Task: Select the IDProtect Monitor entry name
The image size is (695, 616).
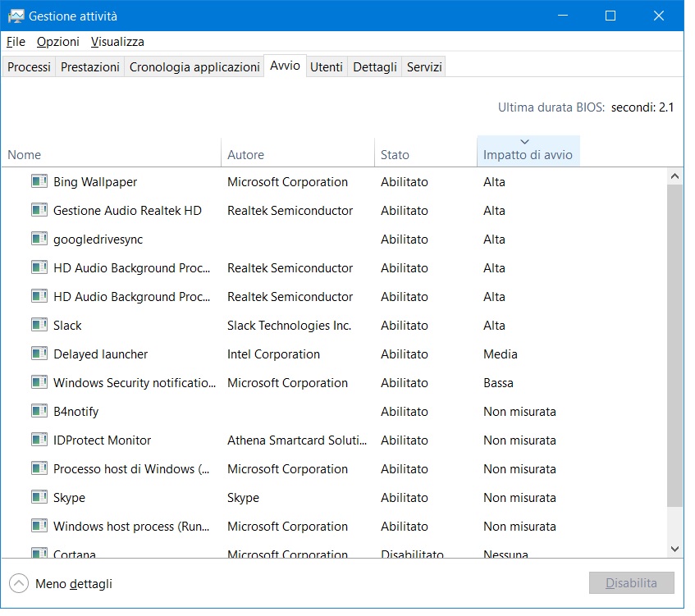Action: 102,440
